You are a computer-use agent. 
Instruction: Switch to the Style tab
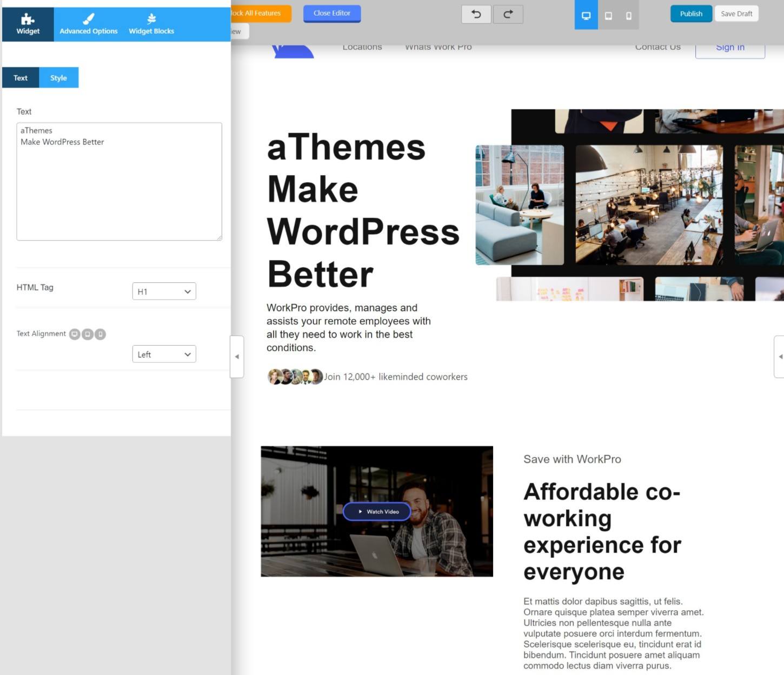click(x=58, y=77)
